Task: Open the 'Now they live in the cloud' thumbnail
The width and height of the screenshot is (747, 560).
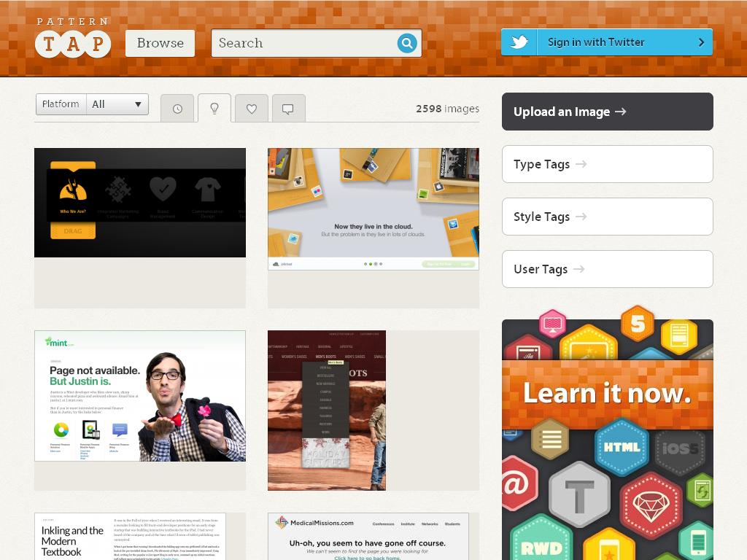Action: 373,209
